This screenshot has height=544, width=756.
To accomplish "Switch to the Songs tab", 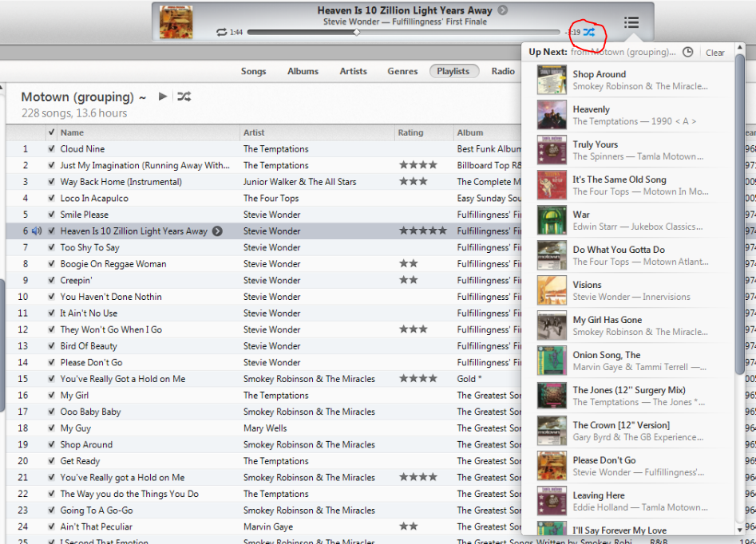I will [x=254, y=71].
